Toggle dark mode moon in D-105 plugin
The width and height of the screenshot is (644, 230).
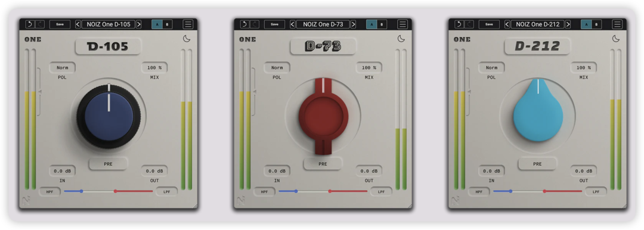click(187, 39)
